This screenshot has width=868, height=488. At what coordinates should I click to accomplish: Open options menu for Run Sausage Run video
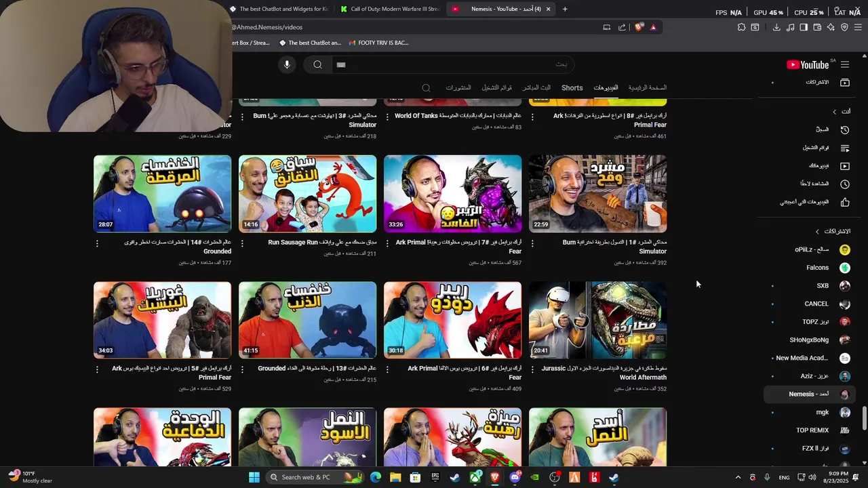[x=242, y=243]
